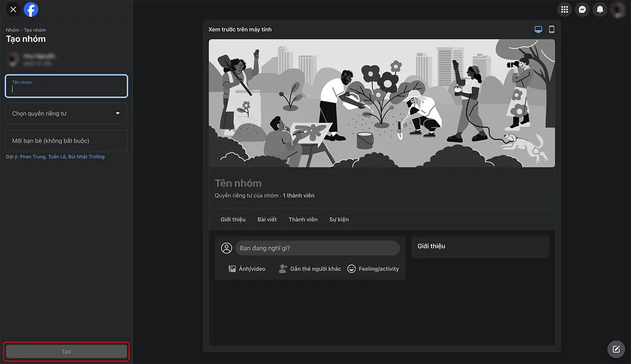This screenshot has height=364, width=631.
Task: Close the create group page
Action: (13, 9)
